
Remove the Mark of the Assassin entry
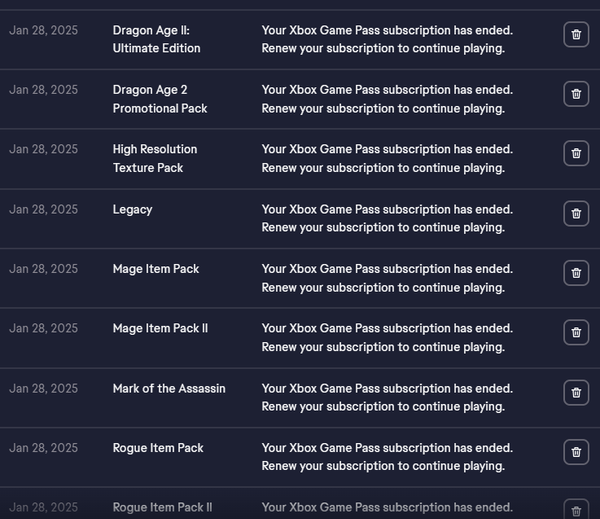(576, 393)
